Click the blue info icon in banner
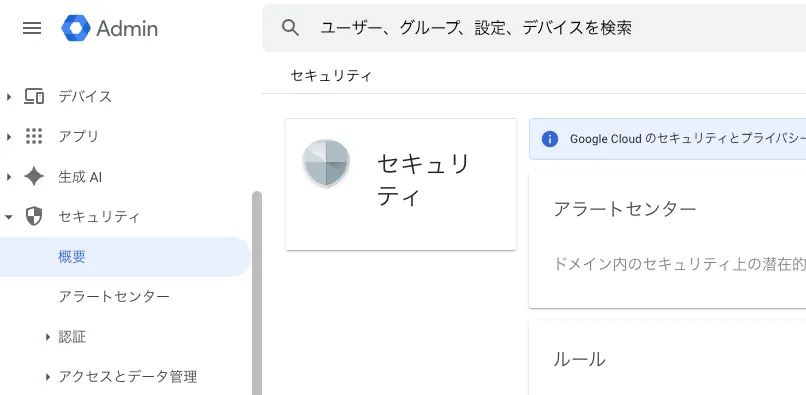 point(549,139)
